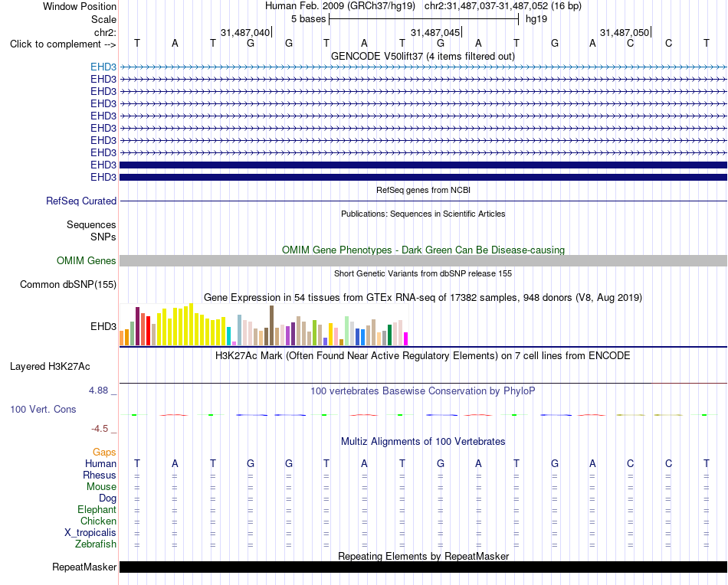Screen dimensions: 728x585
Task: Click the tallest yellow GTEx expression bar
Action: click(x=192, y=325)
